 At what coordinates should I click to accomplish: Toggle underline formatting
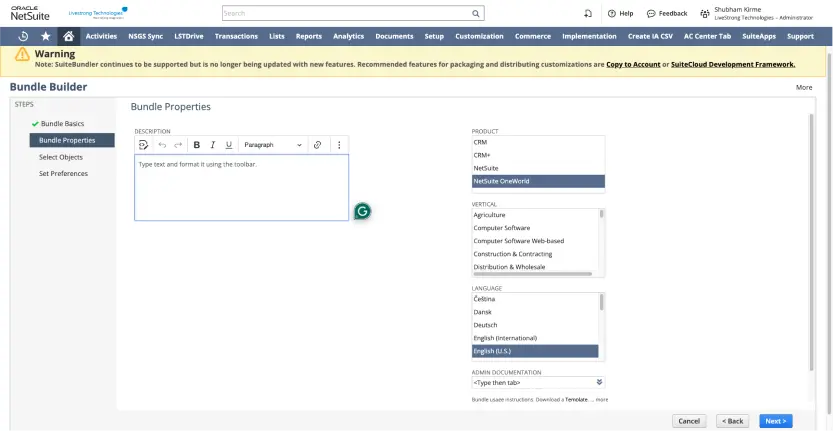[228, 145]
